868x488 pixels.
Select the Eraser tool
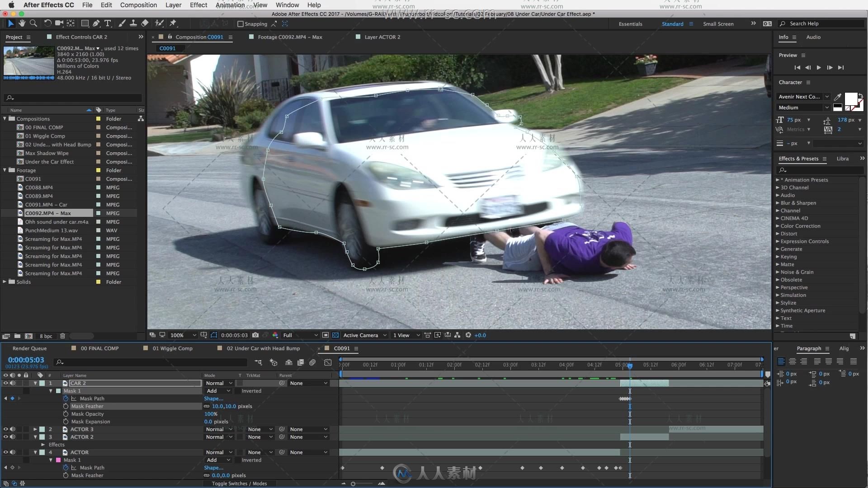coord(145,23)
